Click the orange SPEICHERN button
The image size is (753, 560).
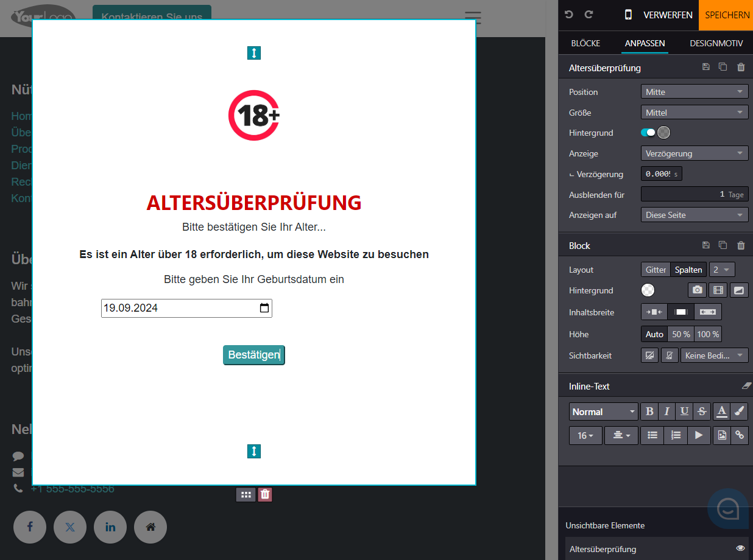[x=727, y=15]
